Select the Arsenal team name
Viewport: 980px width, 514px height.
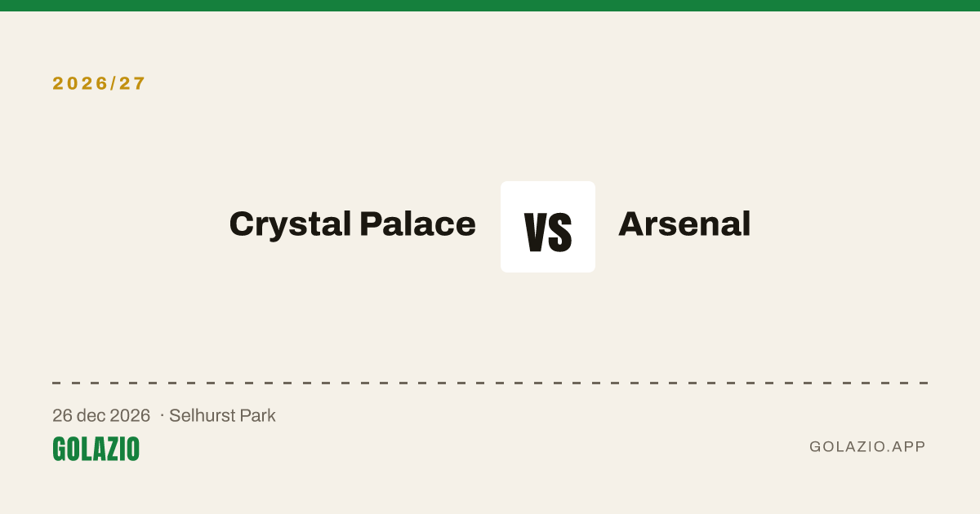click(x=684, y=224)
